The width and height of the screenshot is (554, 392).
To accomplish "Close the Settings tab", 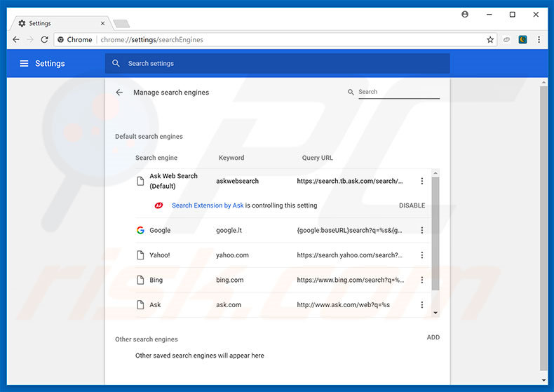I will (102, 23).
